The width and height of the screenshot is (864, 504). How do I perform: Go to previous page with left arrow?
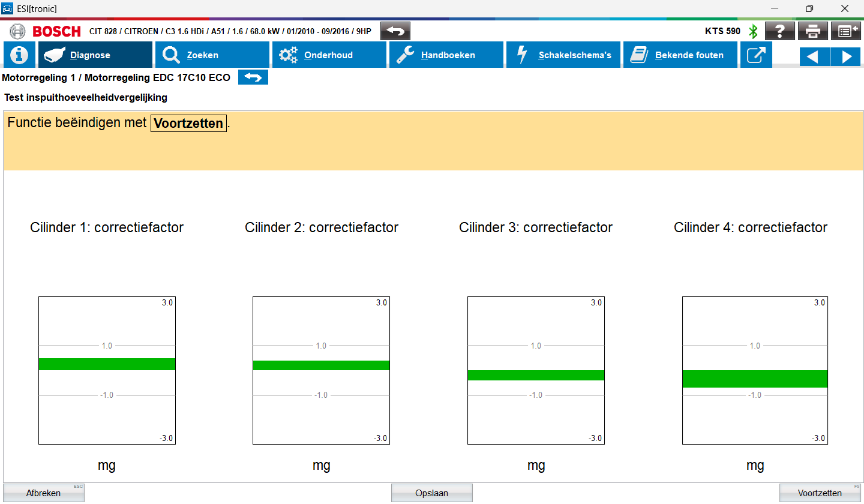pyautogui.click(x=814, y=56)
